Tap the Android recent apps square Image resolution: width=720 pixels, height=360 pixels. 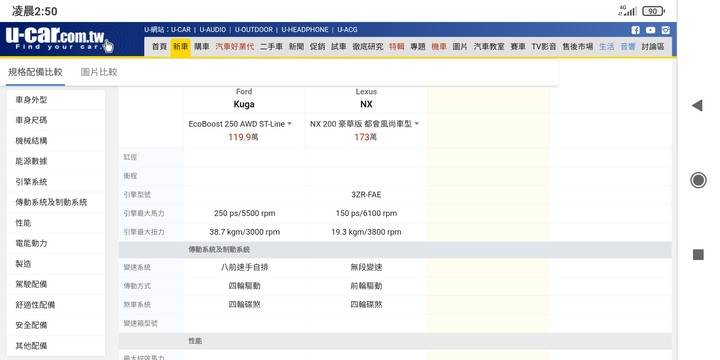(x=698, y=254)
